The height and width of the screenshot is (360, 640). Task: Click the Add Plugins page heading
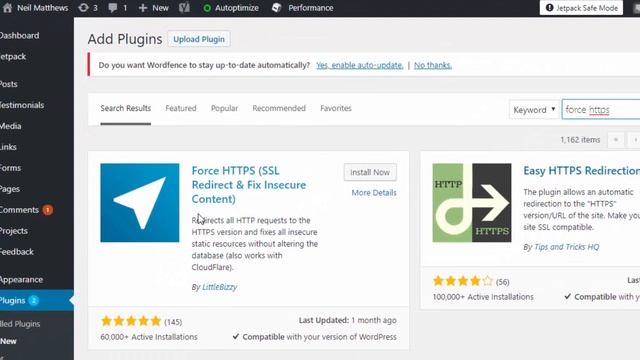click(x=125, y=39)
